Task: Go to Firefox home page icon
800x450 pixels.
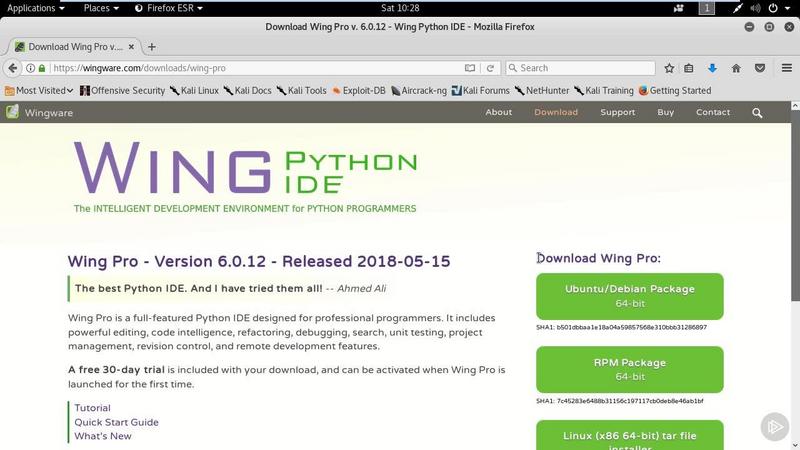Action: click(x=736, y=68)
